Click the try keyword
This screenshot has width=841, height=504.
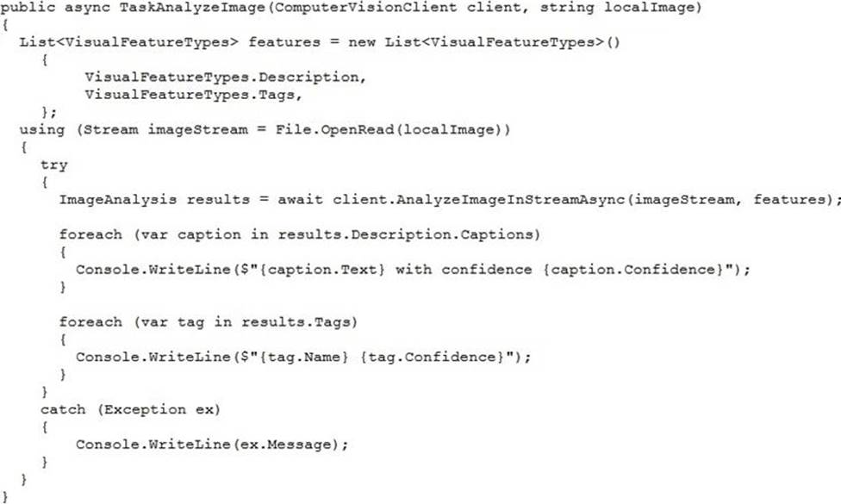tap(54, 165)
